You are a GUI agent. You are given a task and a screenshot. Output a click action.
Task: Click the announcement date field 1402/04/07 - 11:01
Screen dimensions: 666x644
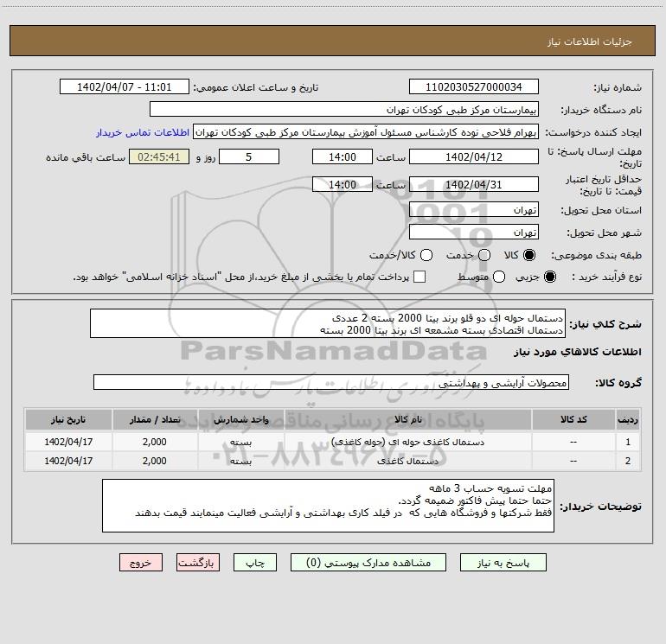125,86
